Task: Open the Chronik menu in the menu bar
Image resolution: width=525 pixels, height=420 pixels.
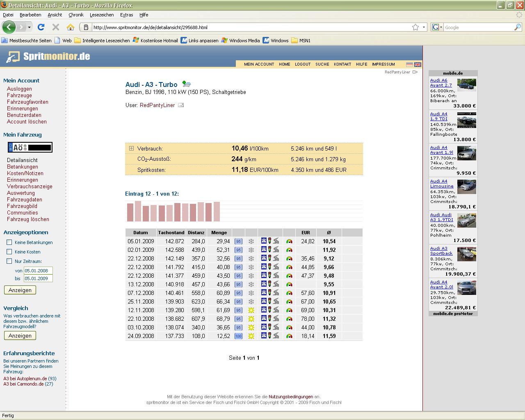Action: click(x=76, y=15)
